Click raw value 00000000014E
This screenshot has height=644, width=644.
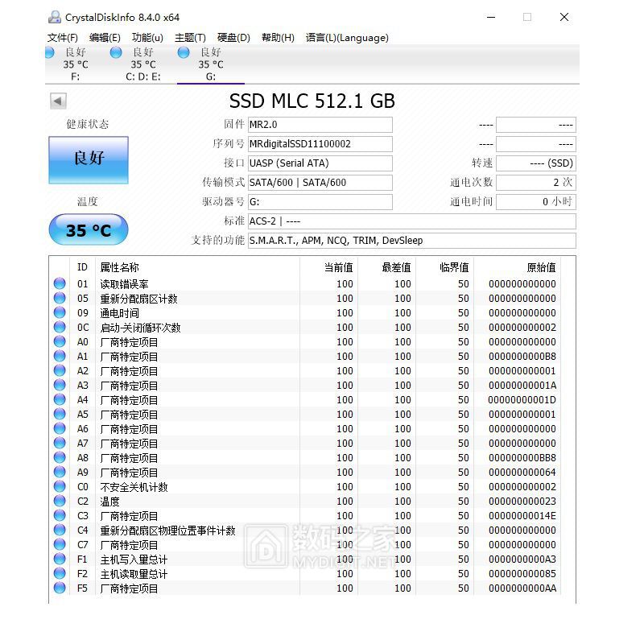point(522,515)
